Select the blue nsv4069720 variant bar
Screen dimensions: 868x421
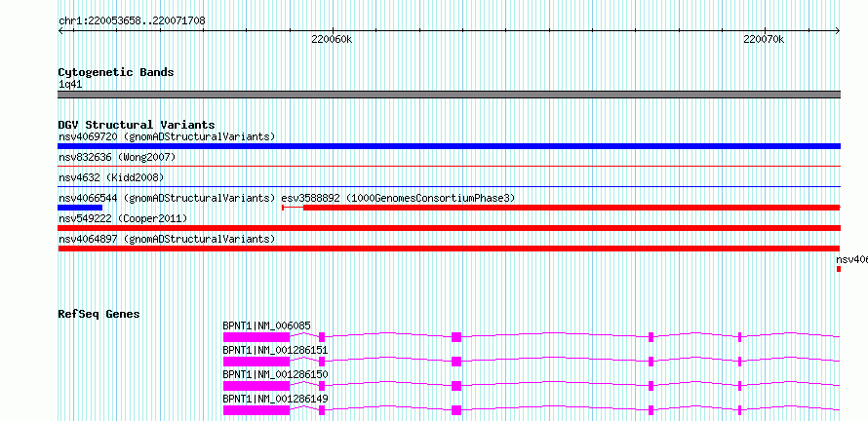click(449, 146)
